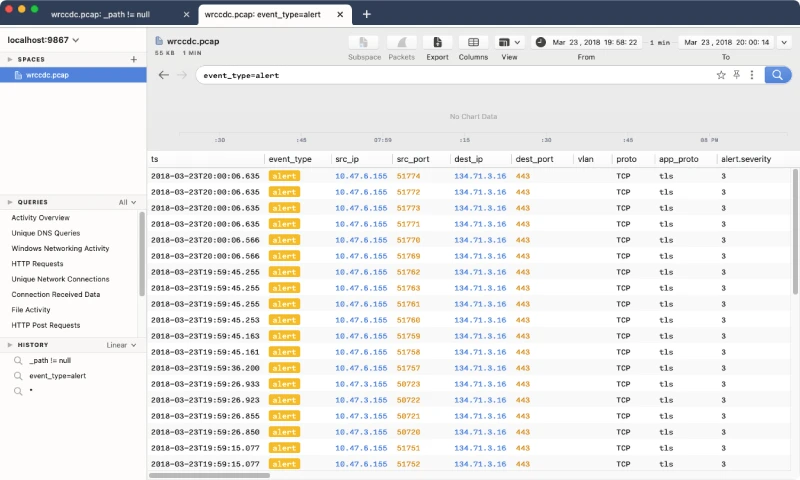The image size is (800, 480).
Task: Close the event_type=alert tab
Action: pos(340,14)
